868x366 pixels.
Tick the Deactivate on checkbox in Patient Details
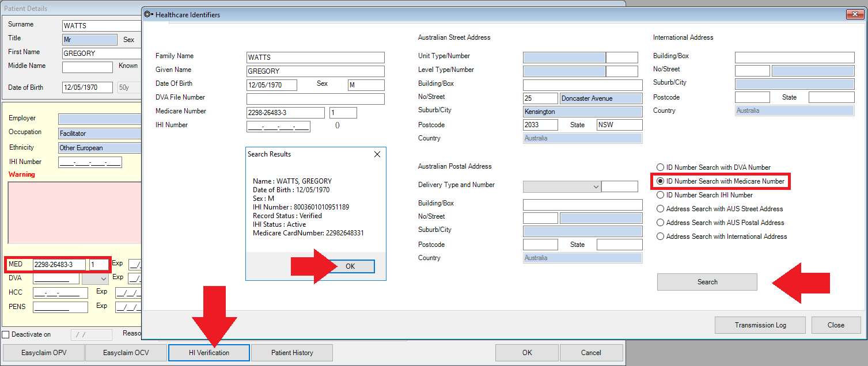pyautogui.click(x=6, y=334)
